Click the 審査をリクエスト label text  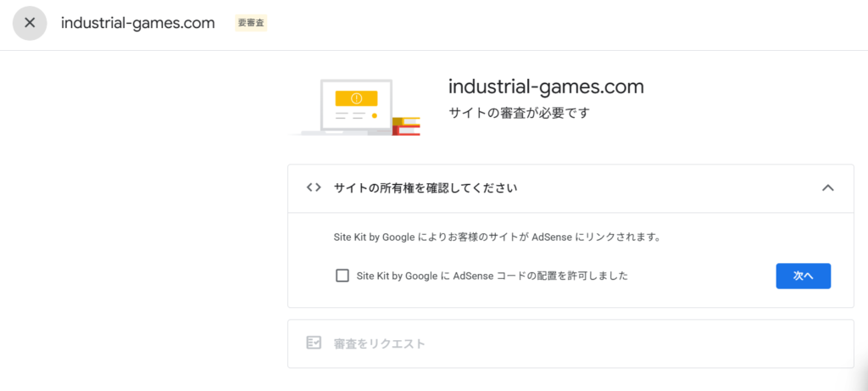[379, 344]
